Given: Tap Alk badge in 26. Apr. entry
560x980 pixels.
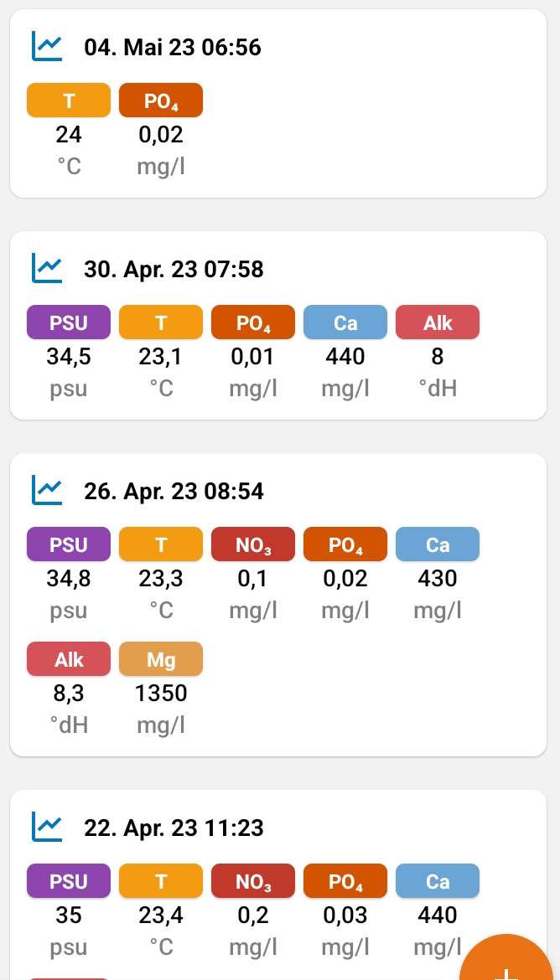Looking at the screenshot, I should (69, 659).
